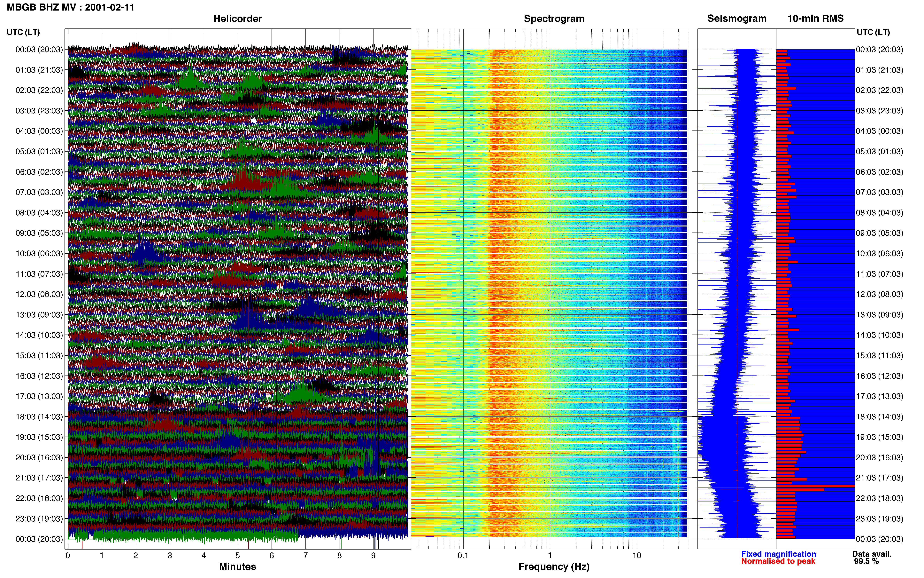Viewport: 924px width, 578px height.
Task: Click left time label '13:03 (09:03)'
Action: [39, 315]
